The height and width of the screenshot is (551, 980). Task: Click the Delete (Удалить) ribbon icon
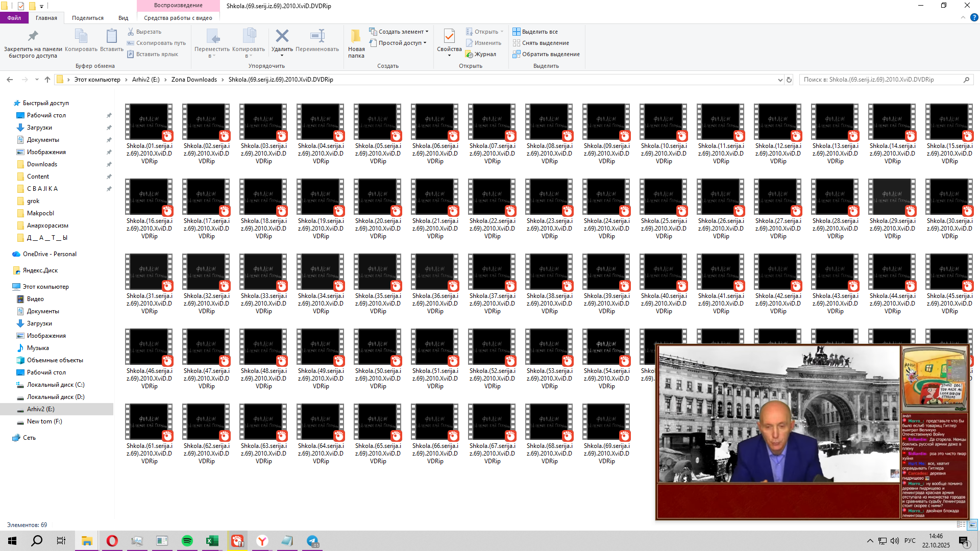[x=282, y=37]
